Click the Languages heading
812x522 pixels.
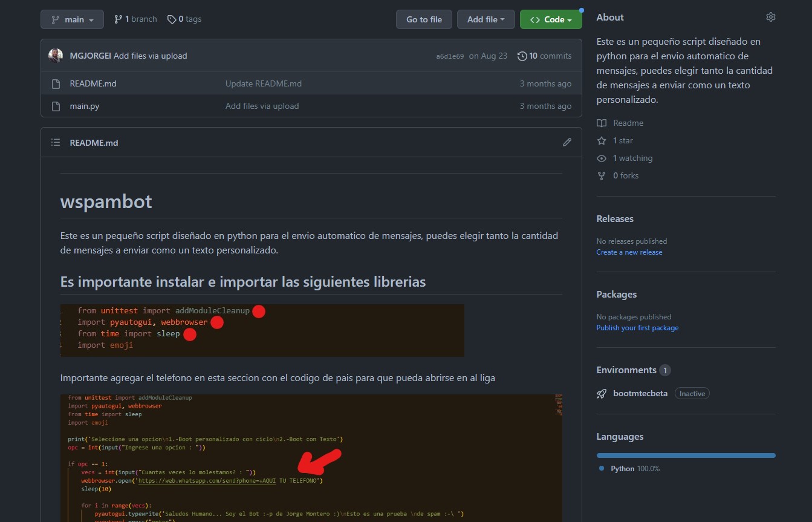[x=620, y=437]
